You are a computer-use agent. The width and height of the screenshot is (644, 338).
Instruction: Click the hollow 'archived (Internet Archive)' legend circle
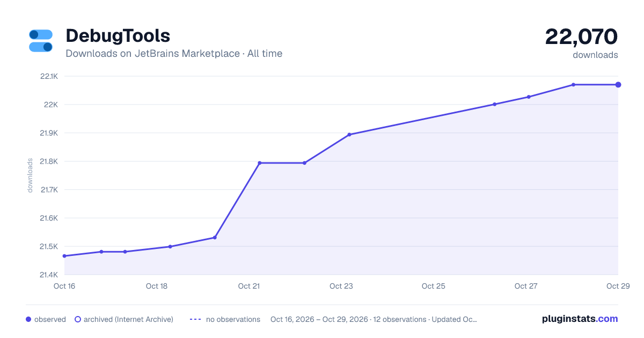point(77,319)
